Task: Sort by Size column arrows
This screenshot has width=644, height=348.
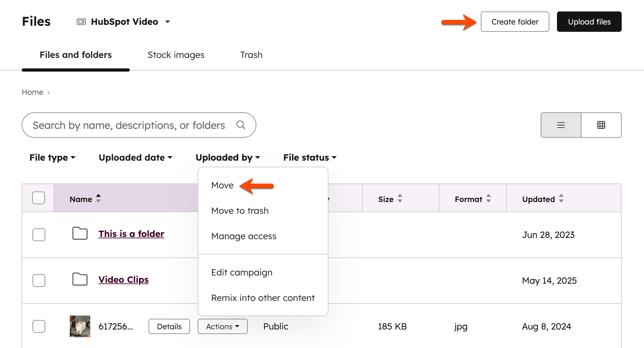Action: [x=400, y=199]
